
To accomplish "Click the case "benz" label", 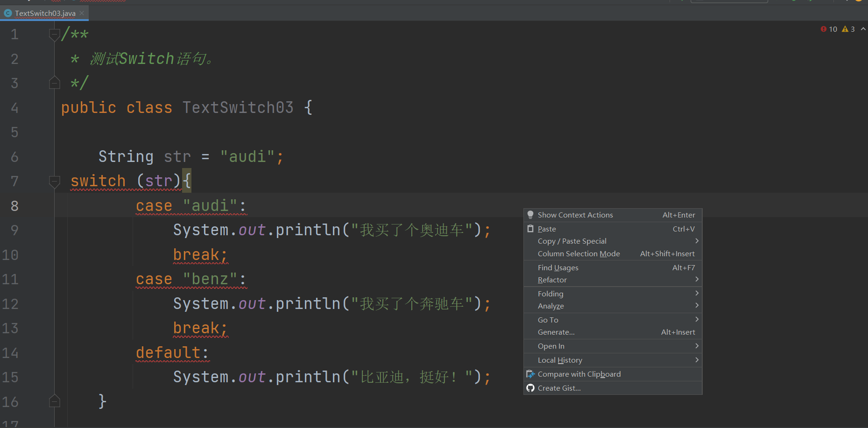I will click(191, 279).
